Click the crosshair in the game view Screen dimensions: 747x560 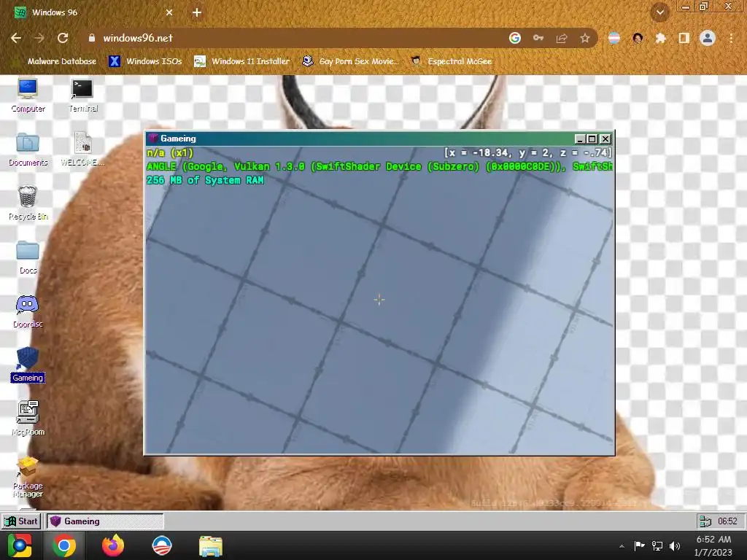click(x=379, y=300)
